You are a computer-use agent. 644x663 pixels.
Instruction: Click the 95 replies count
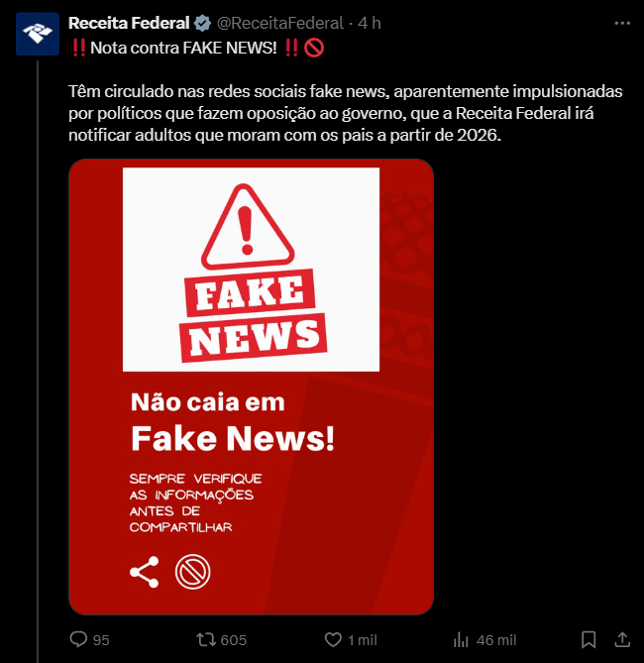pos(101,640)
